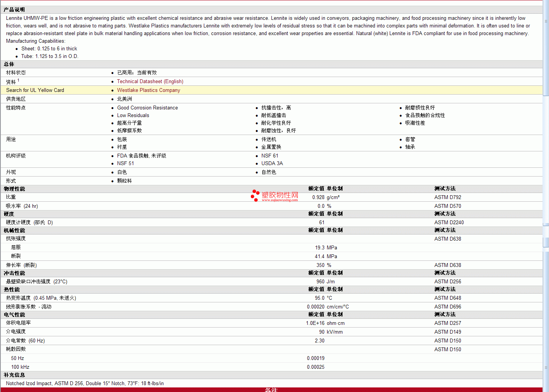549x392 pixels.
Task: Click ASTM D696 test method
Action: point(448,307)
